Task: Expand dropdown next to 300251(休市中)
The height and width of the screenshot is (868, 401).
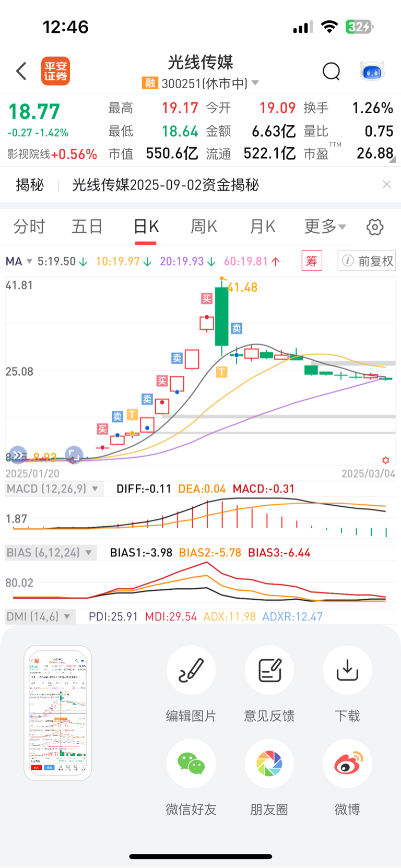Action: point(255,83)
